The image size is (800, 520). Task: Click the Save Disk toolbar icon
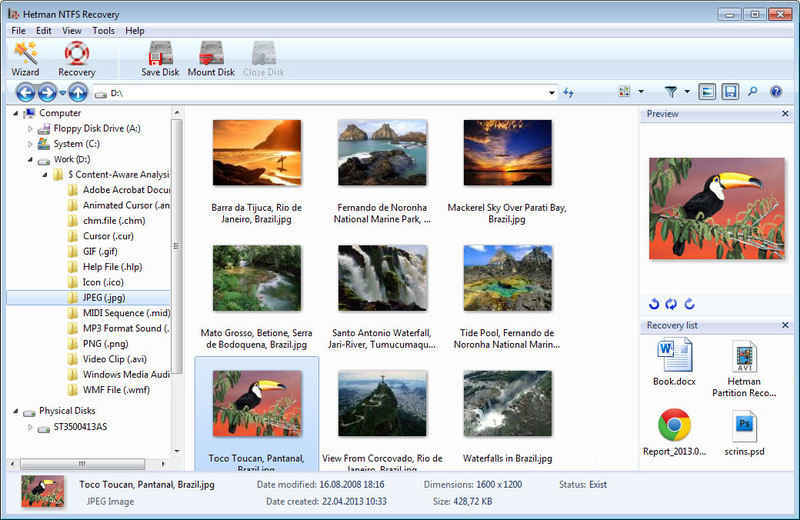161,58
